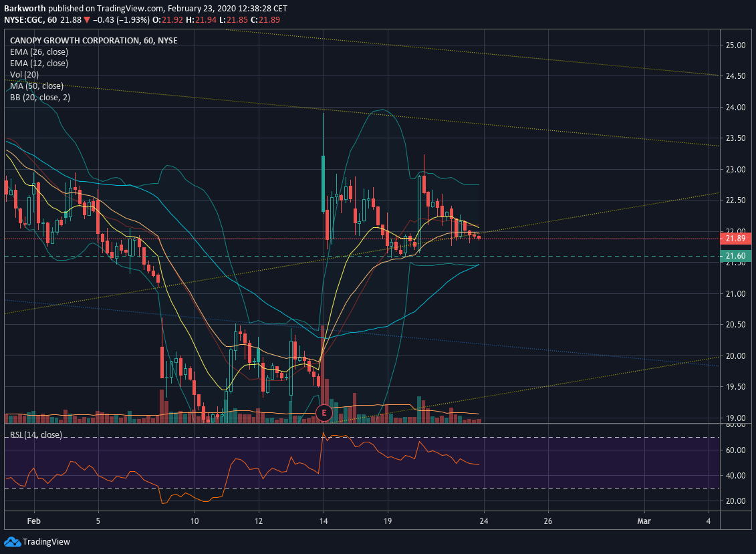Select the 'Vol (20)' indicator label
Viewport: 756px width, 554px height.
tap(24, 75)
